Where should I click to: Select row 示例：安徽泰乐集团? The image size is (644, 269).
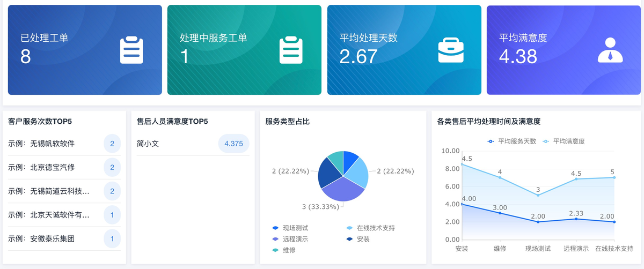(64, 238)
